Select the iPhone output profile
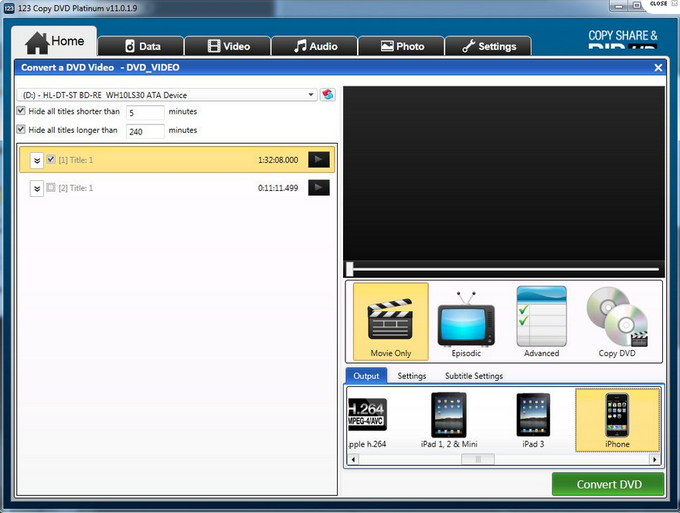Image resolution: width=680 pixels, height=513 pixels. pyautogui.click(x=617, y=420)
